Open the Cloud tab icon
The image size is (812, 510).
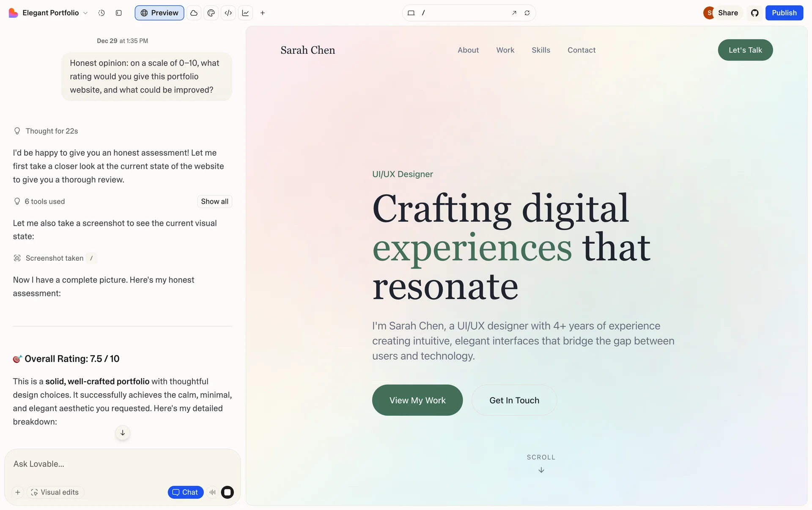(x=194, y=13)
